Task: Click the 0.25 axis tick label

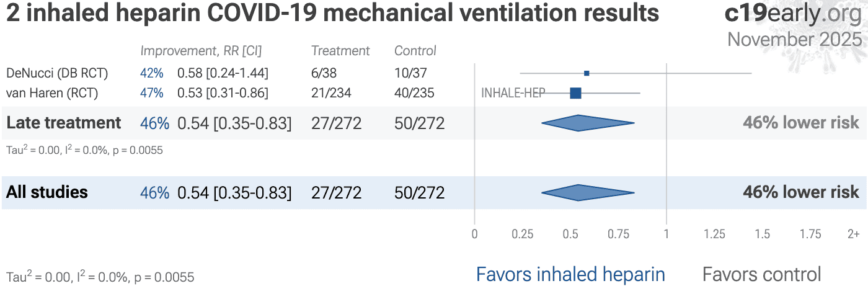Action: (523, 234)
